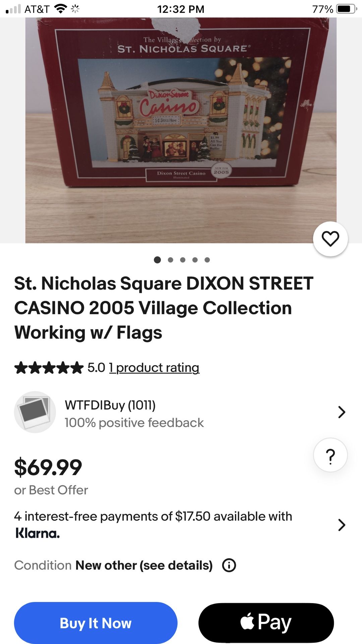Viewport: 362px width, 644px height.
Task: Tap the cellular signal bars icon
Action: 13,9
